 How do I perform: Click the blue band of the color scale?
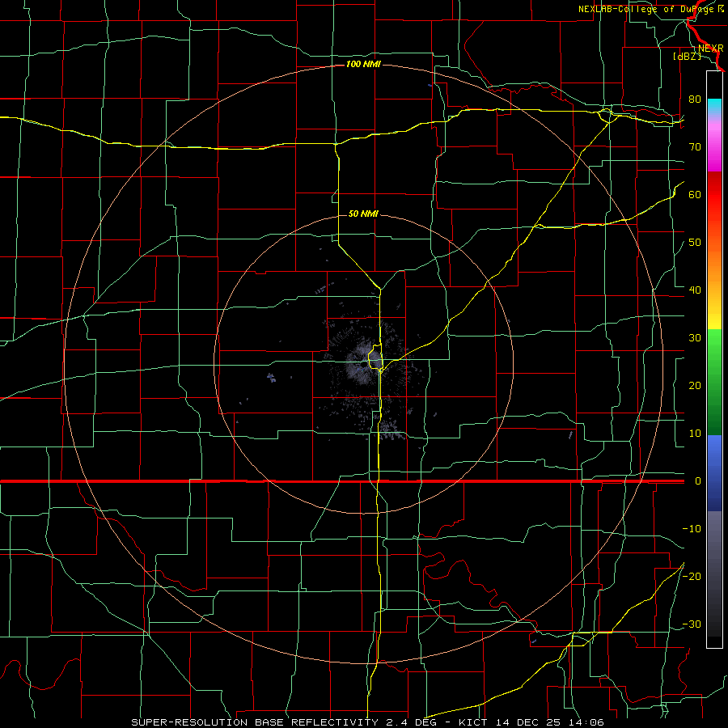point(714,472)
